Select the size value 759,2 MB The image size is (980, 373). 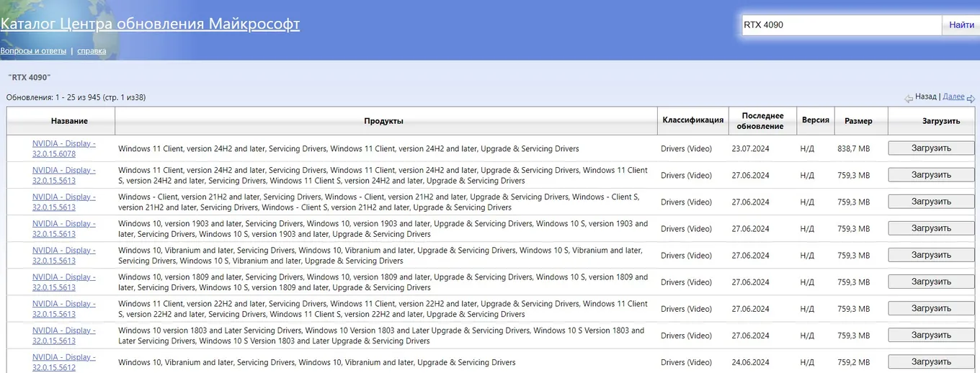point(853,362)
